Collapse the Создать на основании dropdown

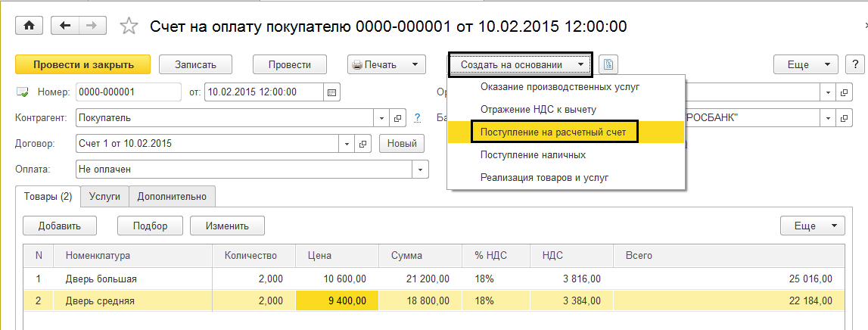coord(520,64)
